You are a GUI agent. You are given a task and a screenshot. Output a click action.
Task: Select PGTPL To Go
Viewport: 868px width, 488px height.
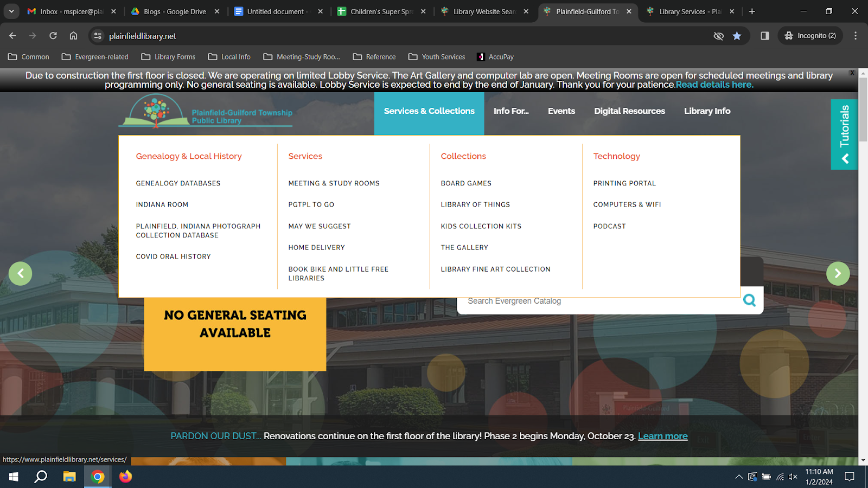(x=311, y=205)
